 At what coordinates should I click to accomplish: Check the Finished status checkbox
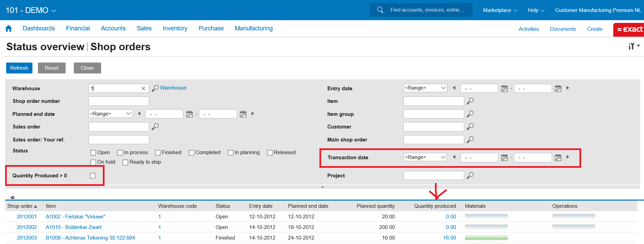click(158, 153)
